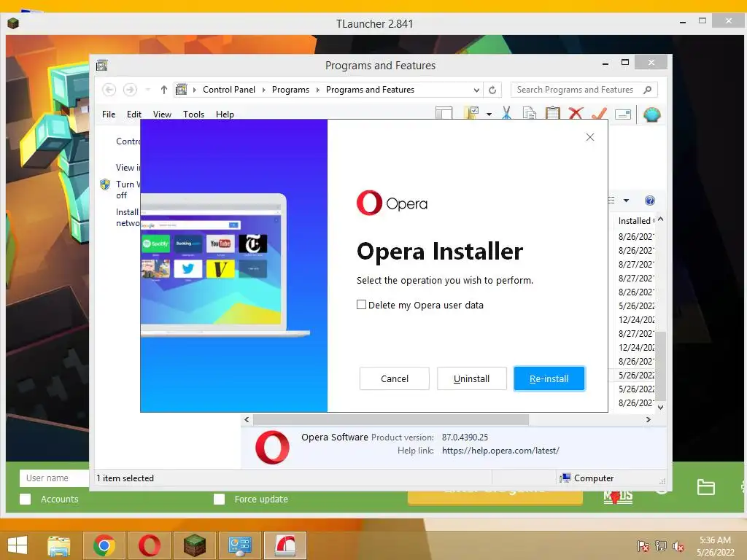The image size is (747, 560).
Task: Open the File menu
Action: tap(109, 114)
